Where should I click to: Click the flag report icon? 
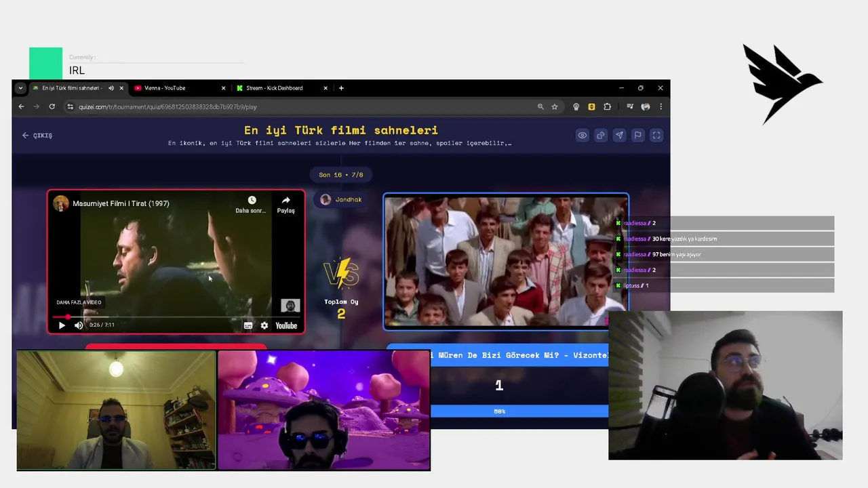tap(637, 135)
